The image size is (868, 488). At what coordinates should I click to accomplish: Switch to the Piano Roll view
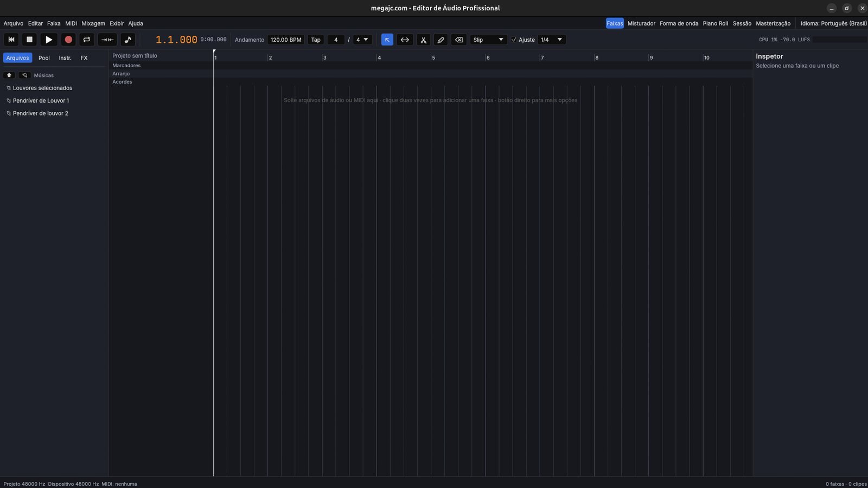coord(715,23)
